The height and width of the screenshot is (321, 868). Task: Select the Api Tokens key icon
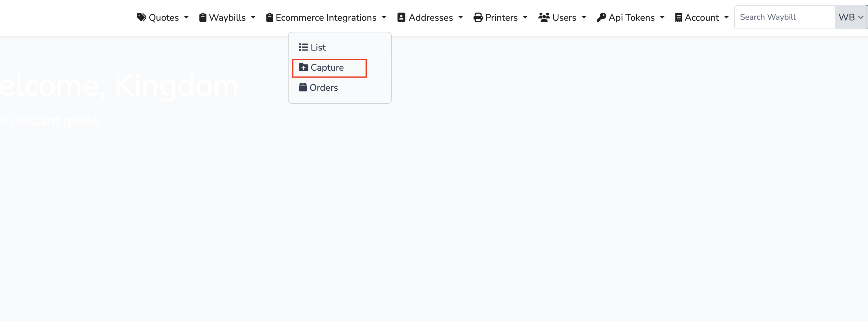coord(602,17)
